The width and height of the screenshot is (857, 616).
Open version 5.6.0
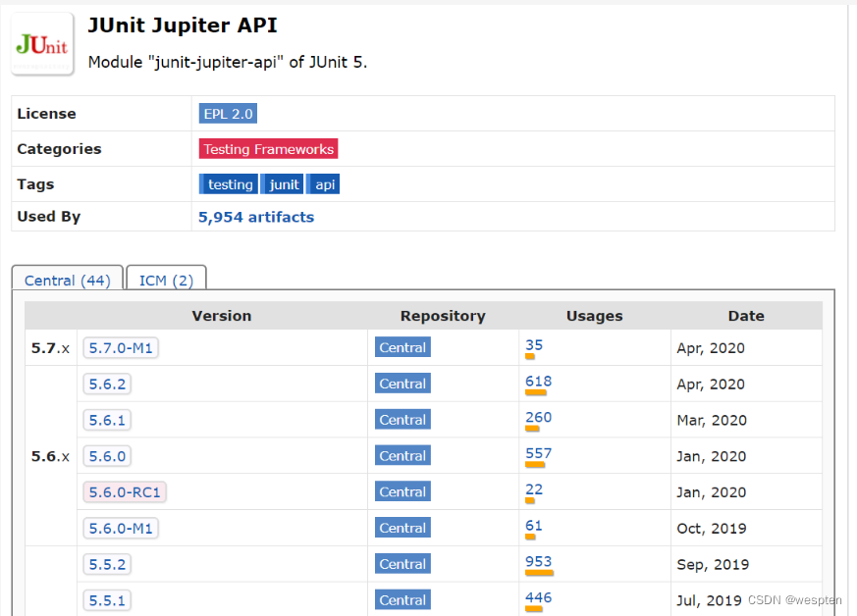[x=107, y=456]
